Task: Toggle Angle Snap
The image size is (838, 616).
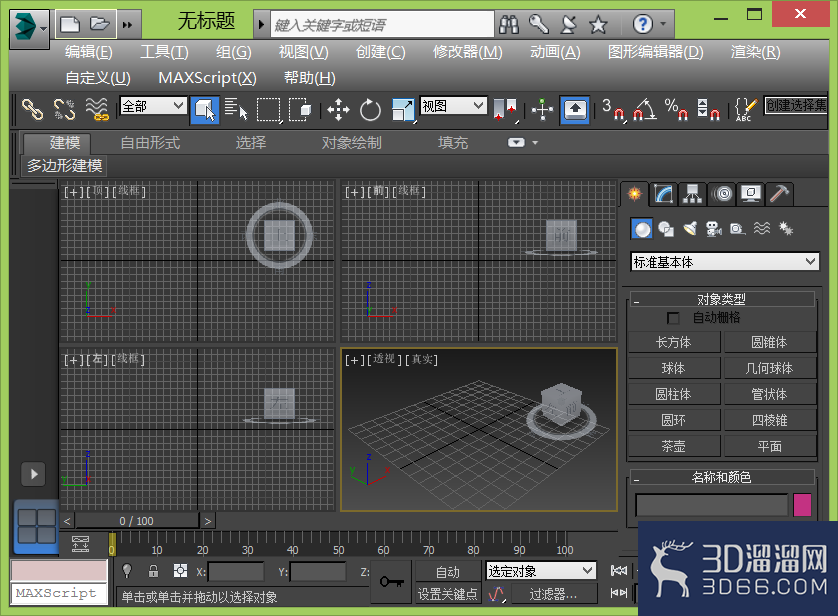Action: pos(645,110)
